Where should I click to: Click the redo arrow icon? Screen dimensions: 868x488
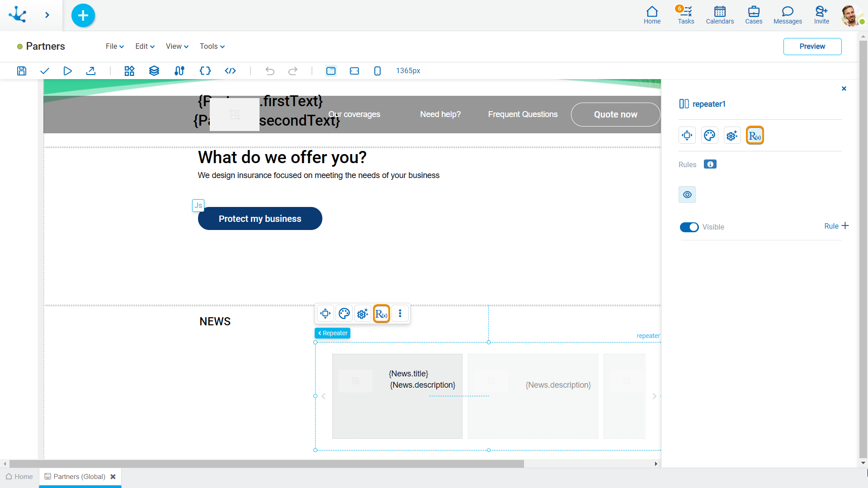pos(293,71)
